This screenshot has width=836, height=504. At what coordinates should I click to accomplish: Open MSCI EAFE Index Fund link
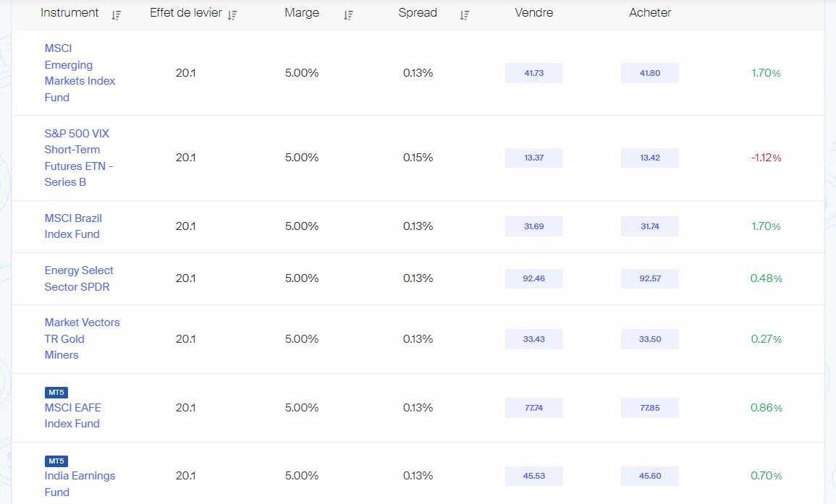[x=72, y=416]
